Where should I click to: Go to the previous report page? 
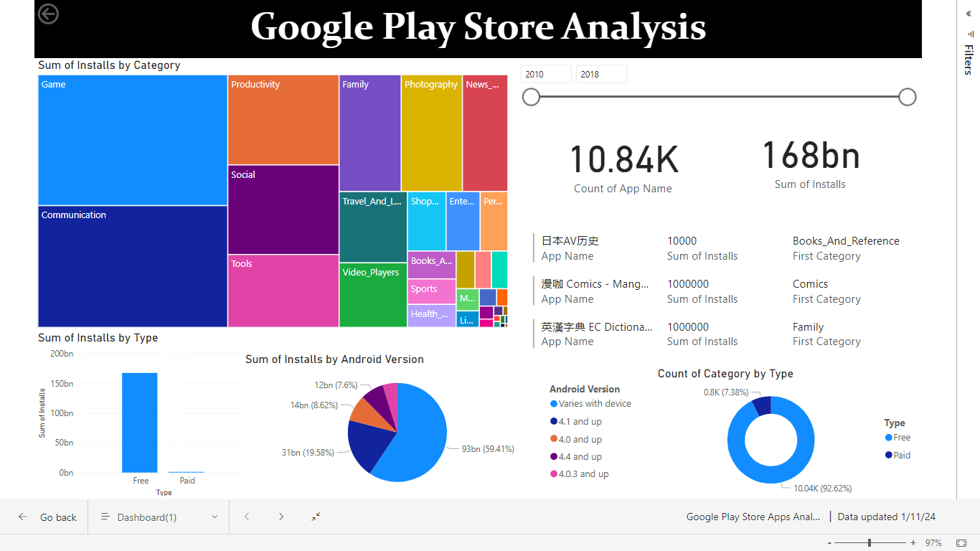(247, 517)
